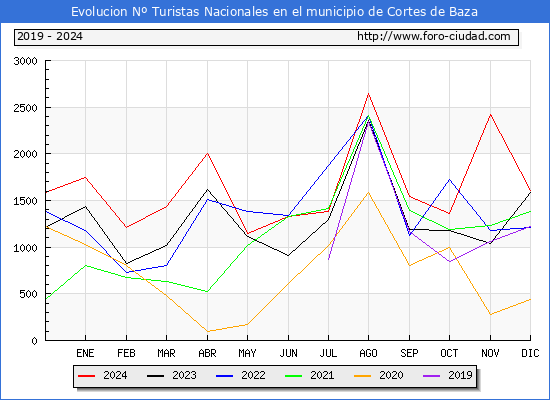Select the 2022 legend label
The height and width of the screenshot is (400, 550).
[x=253, y=375]
